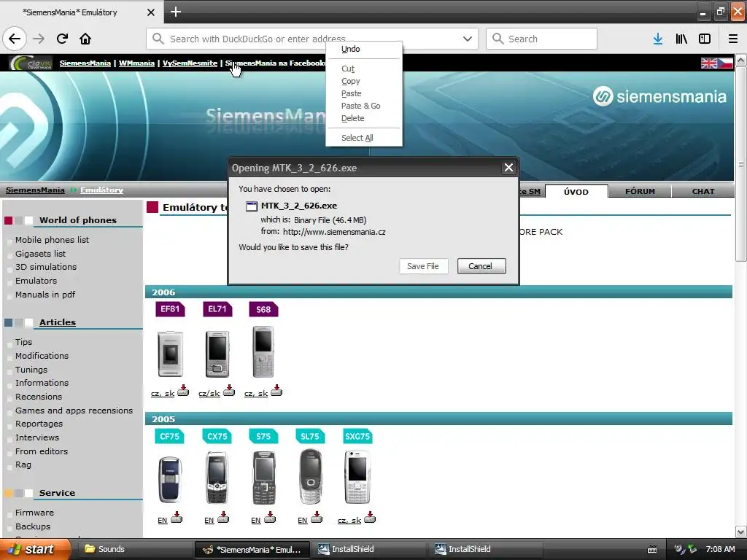Download S75 emulator via disk icon
The height and width of the screenshot is (560, 747).
coord(270,517)
